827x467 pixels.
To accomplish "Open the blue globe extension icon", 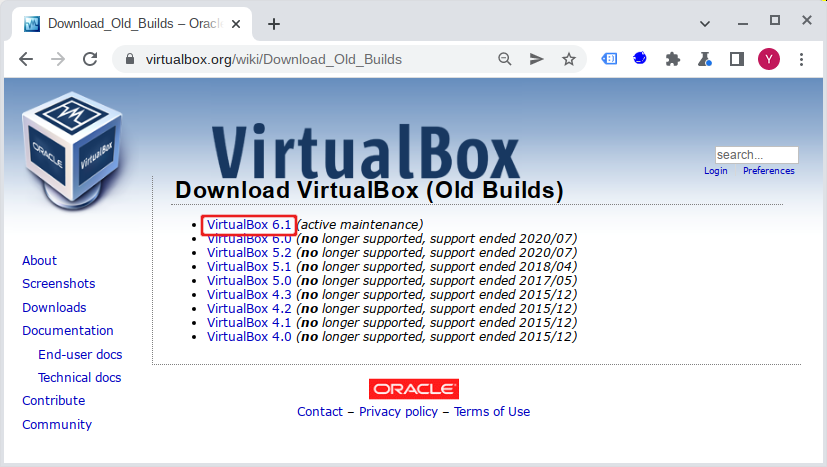I will click(x=640, y=58).
